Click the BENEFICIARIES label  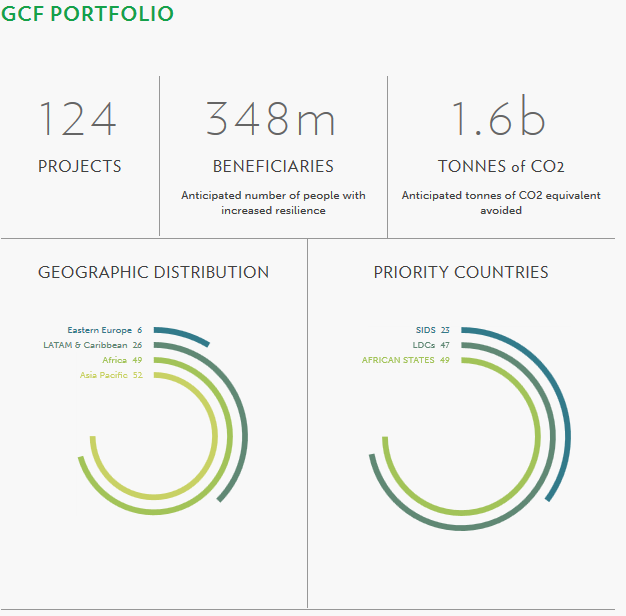273,167
